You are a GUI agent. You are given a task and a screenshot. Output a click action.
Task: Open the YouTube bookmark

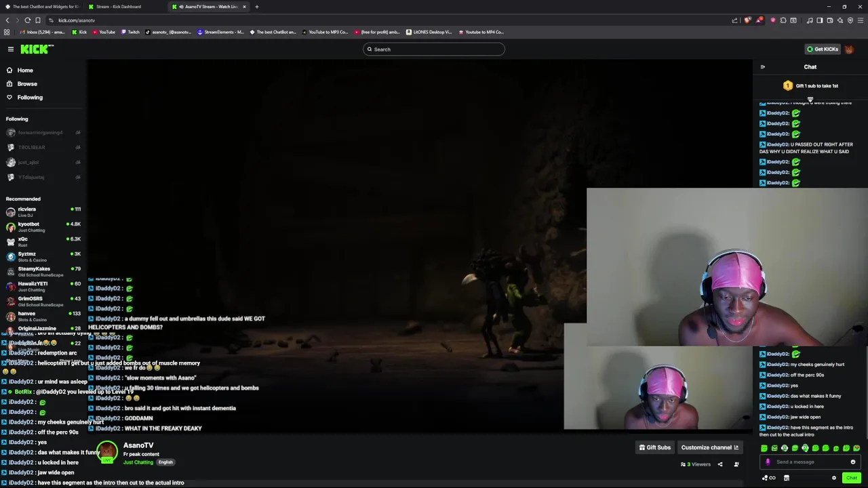[104, 32]
